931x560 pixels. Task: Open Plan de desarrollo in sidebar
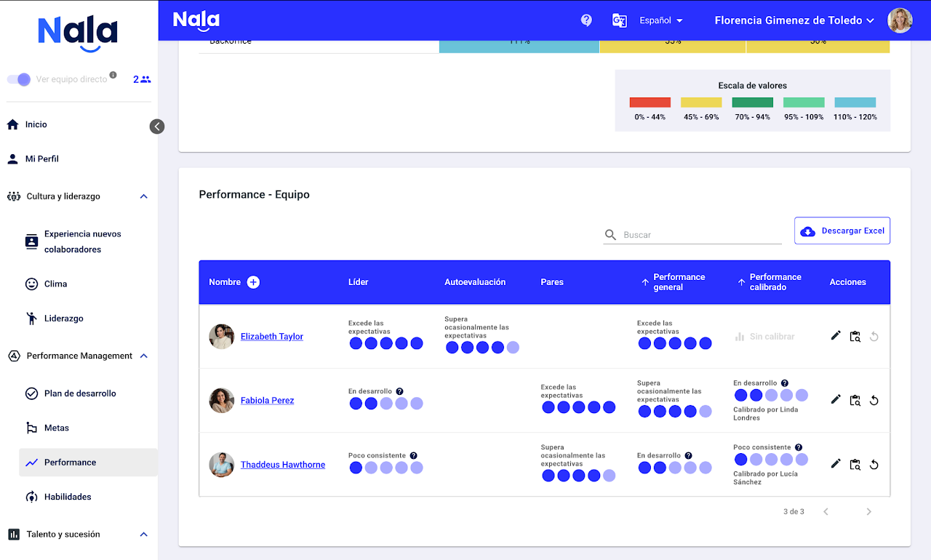point(80,393)
